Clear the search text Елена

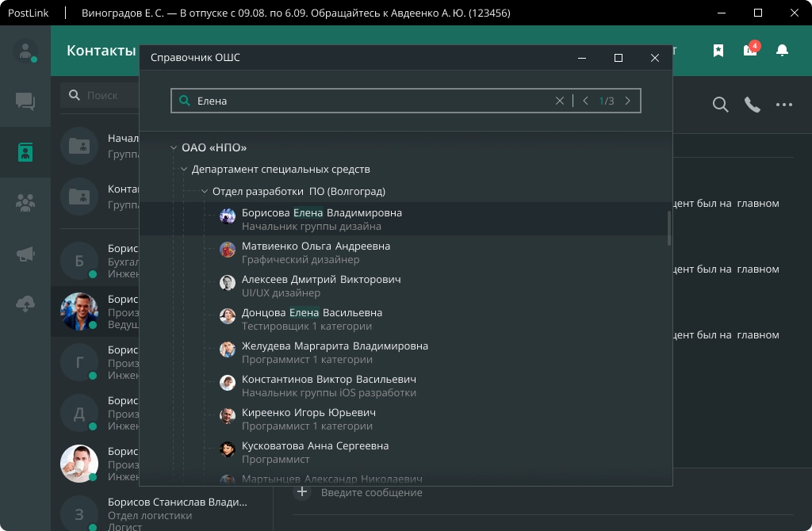[559, 101]
